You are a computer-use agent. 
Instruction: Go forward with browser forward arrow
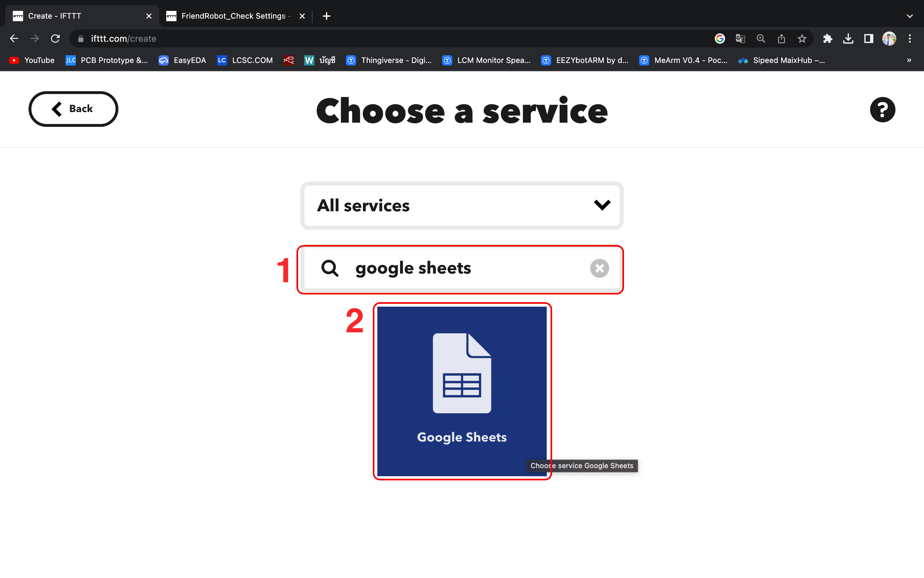(x=35, y=39)
